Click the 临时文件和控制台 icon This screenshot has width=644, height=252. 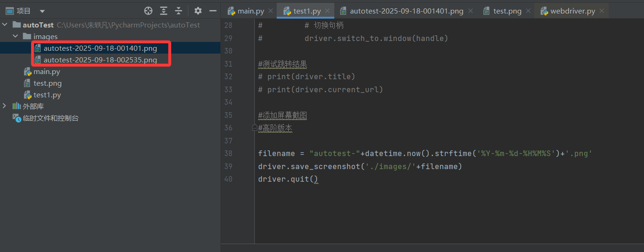[17, 118]
